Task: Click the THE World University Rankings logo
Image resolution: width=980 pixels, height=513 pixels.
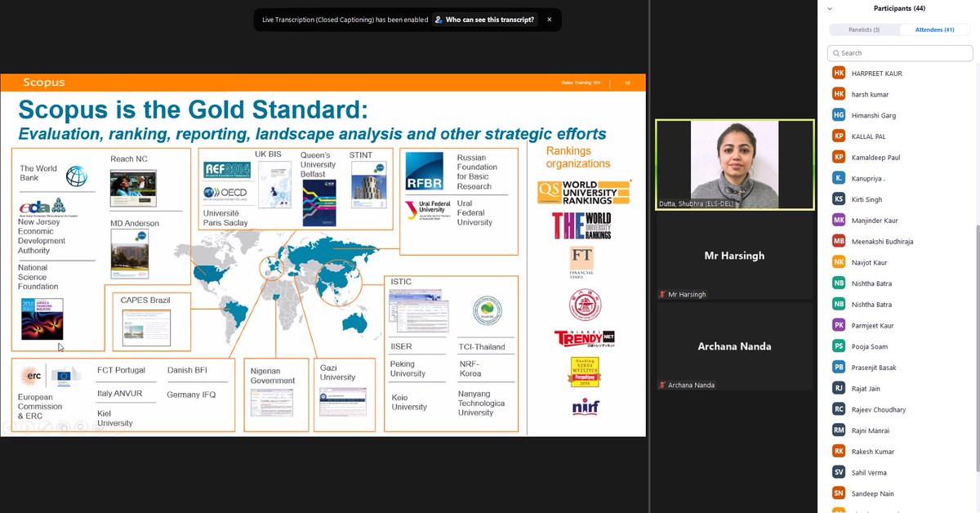Action: pyautogui.click(x=581, y=225)
